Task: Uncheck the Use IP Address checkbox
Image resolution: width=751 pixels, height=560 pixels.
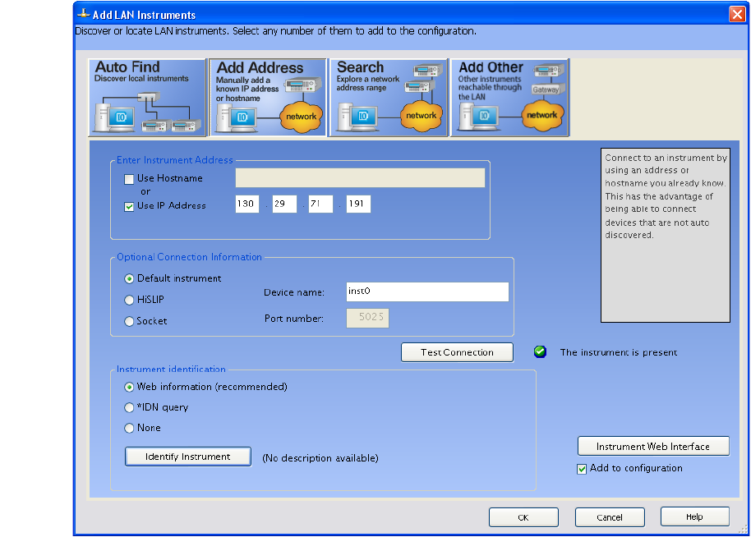Action: [129, 206]
